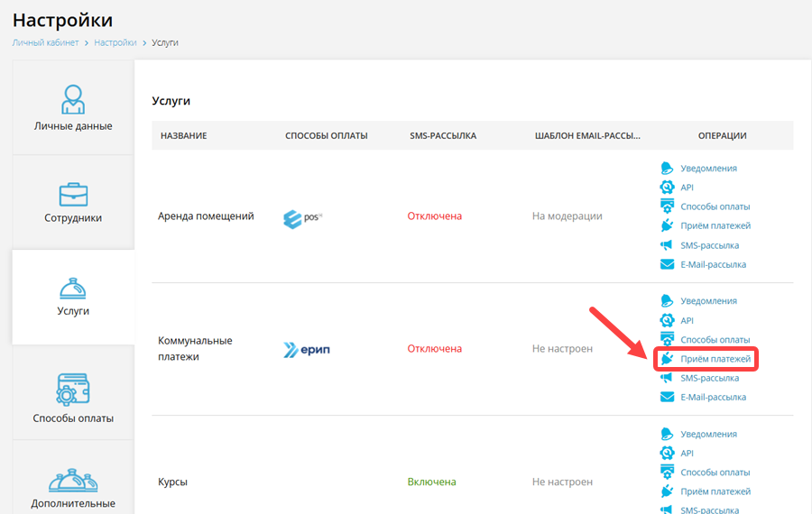The width and height of the screenshot is (812, 514).
Task: Click envelope icon in Коммунальные платежи row
Action: (x=667, y=397)
